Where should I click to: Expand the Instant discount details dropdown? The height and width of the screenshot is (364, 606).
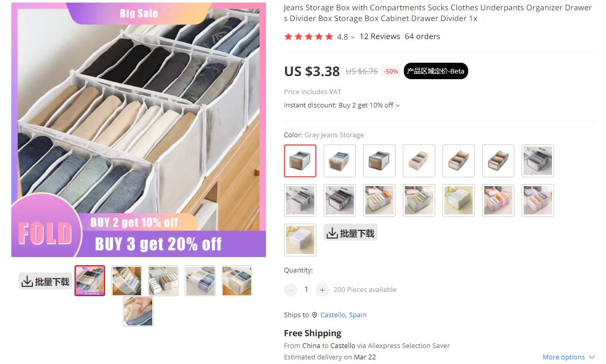click(x=398, y=105)
